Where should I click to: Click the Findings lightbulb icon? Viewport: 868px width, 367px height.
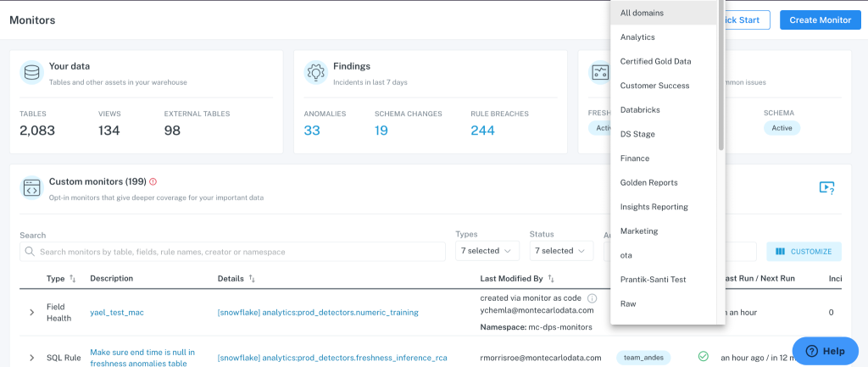(x=315, y=73)
